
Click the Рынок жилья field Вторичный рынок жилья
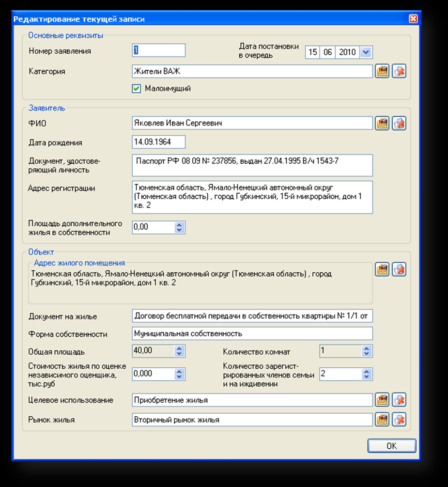coord(252,420)
